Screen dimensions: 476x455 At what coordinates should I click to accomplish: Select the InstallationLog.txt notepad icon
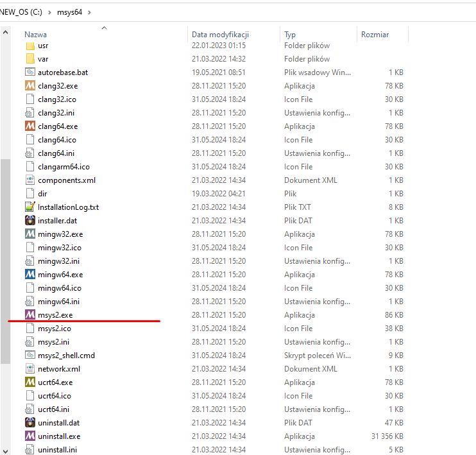[x=30, y=207]
